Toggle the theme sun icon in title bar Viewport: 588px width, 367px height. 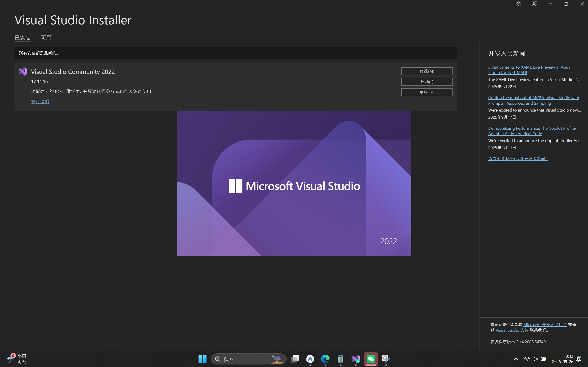[519, 4]
